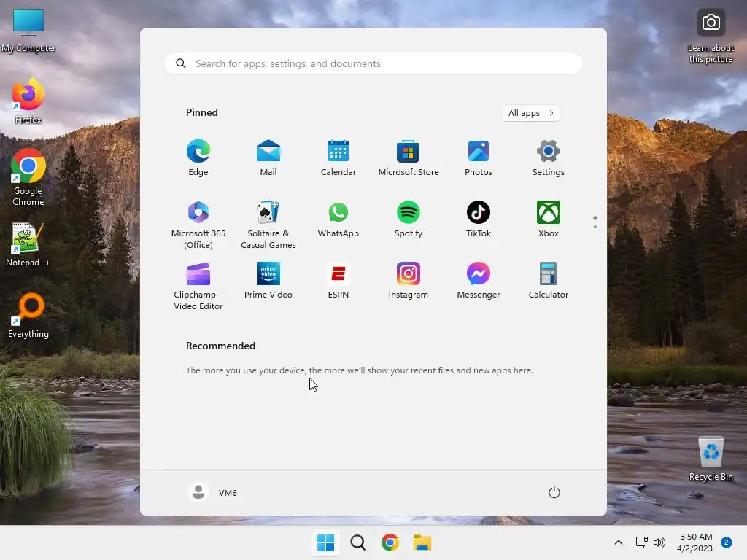The width and height of the screenshot is (747, 560).
Task: Open Chrome from the taskbar
Action: pos(390,542)
